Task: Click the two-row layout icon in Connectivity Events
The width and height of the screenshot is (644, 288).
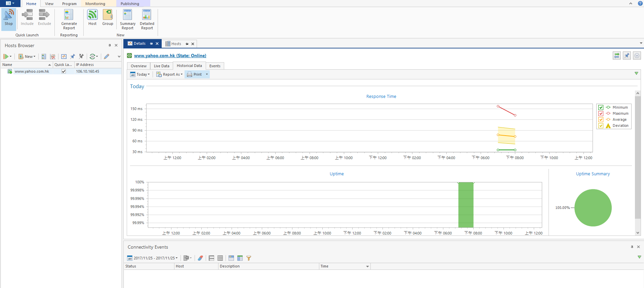Action: point(211,258)
